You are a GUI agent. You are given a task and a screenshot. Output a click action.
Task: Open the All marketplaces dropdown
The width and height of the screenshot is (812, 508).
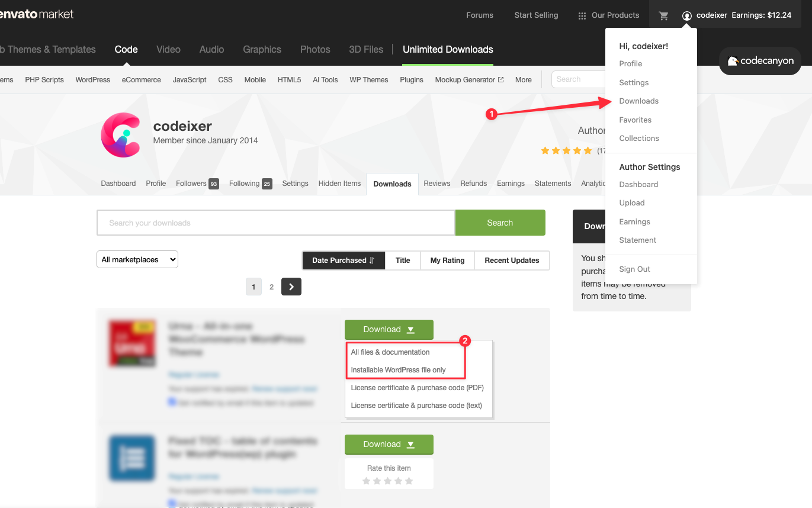coord(137,259)
